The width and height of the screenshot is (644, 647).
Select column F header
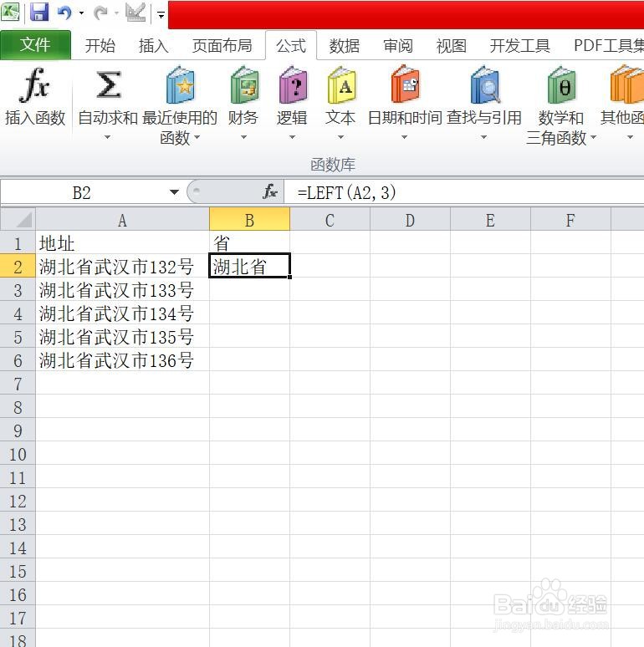[x=570, y=220]
